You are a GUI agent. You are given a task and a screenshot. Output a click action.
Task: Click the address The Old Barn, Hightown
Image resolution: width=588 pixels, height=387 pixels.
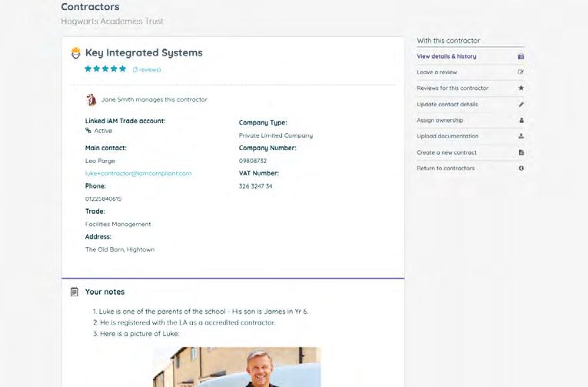(x=120, y=249)
